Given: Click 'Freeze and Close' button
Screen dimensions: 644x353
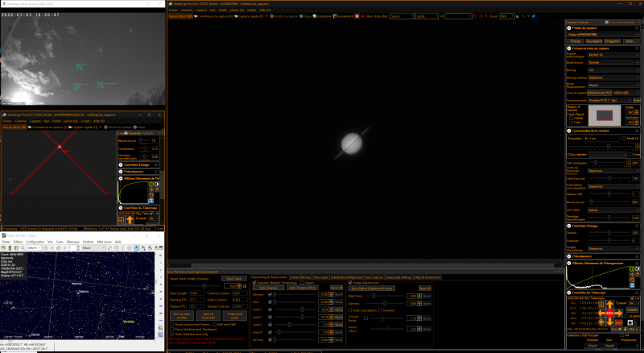Looking at the screenshot, I should click(x=234, y=316).
